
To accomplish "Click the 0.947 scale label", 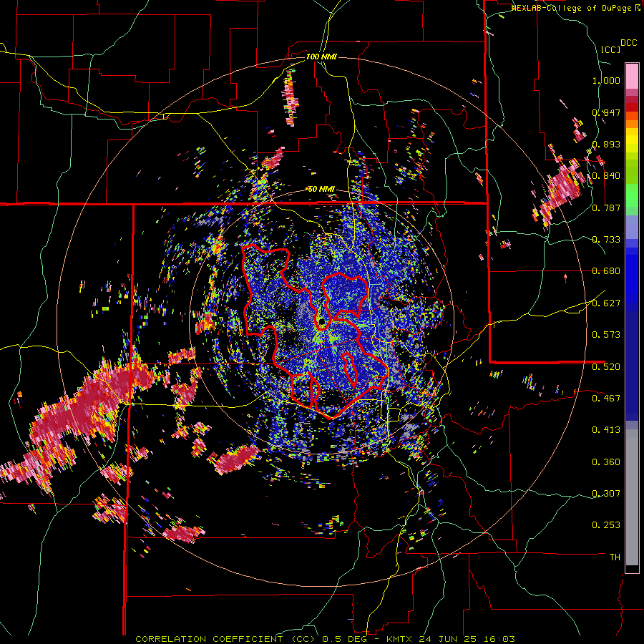I will pos(606,112).
